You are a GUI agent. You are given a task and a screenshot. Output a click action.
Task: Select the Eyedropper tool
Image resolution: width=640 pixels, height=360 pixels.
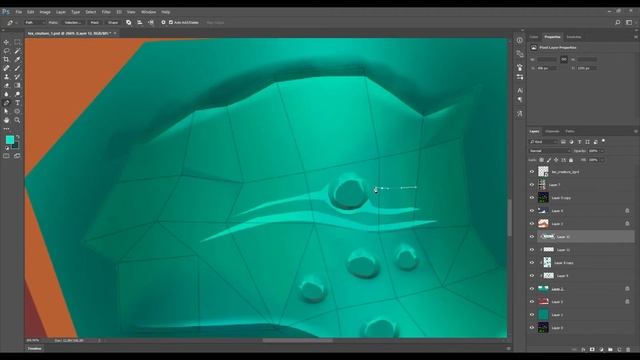click(x=17, y=60)
